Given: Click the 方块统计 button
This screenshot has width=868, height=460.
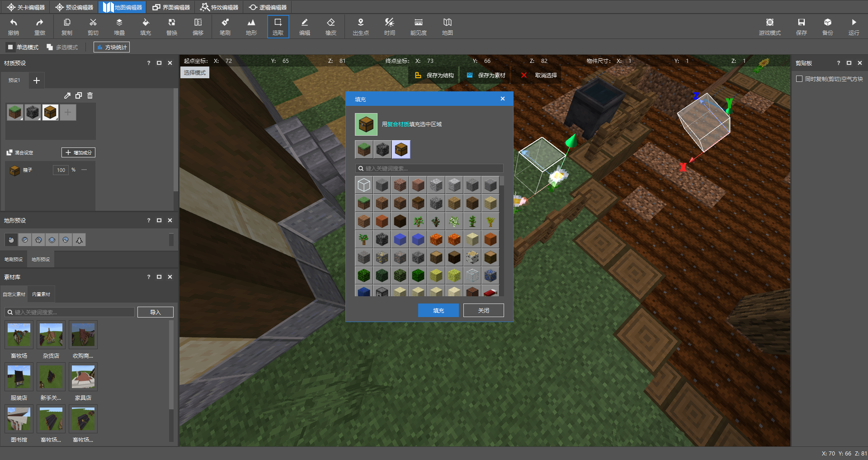Looking at the screenshot, I should coord(112,47).
